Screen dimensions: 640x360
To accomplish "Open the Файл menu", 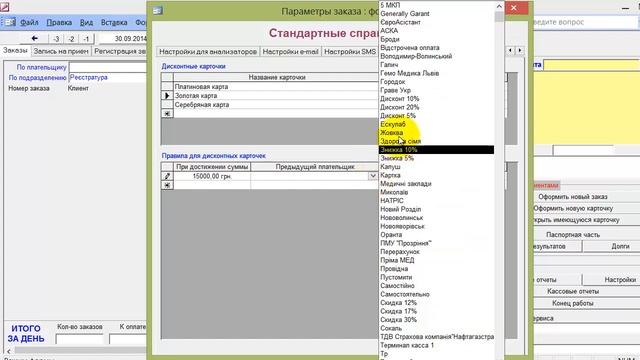I will point(29,22).
